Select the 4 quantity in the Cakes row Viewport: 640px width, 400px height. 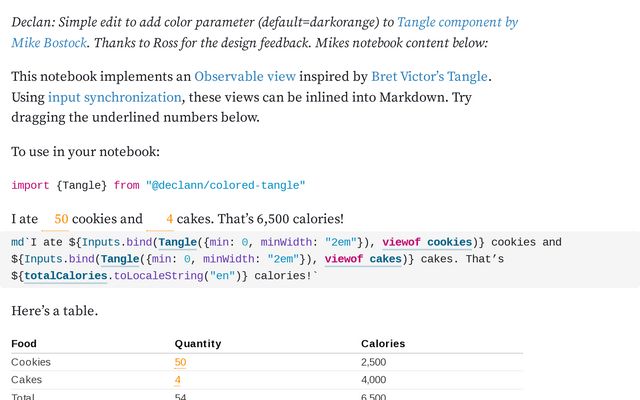(178, 380)
